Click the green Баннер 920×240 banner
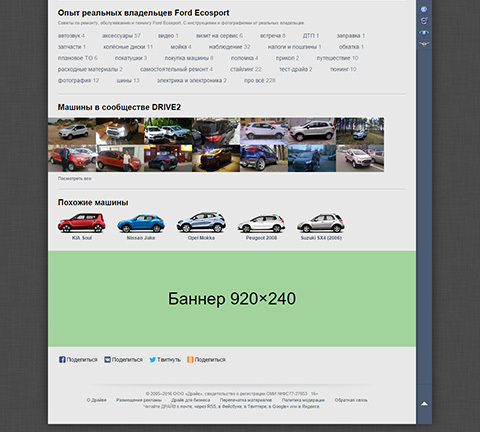 pyautogui.click(x=232, y=299)
